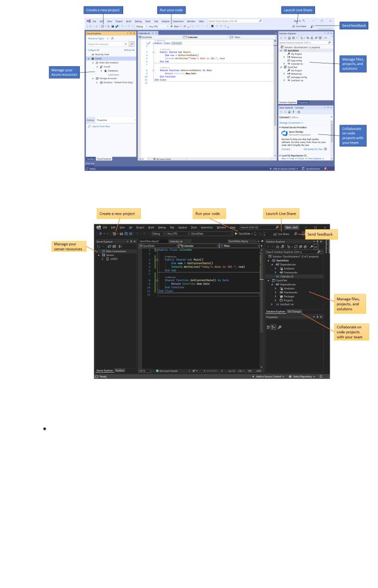Screen dimensions: 378x588
Task: Open the Analyze menu in the dark Visual Studio
Action: coord(182,227)
